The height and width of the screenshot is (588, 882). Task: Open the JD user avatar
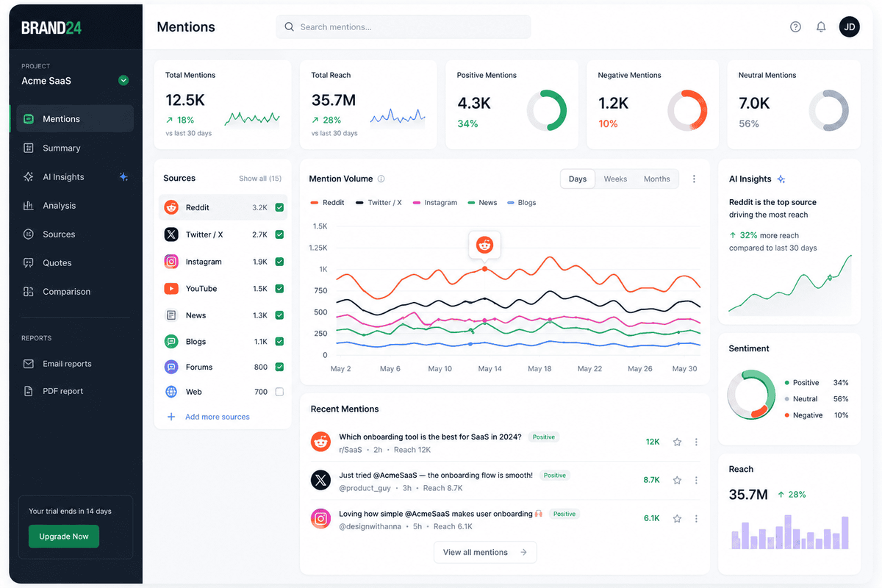pyautogui.click(x=850, y=27)
